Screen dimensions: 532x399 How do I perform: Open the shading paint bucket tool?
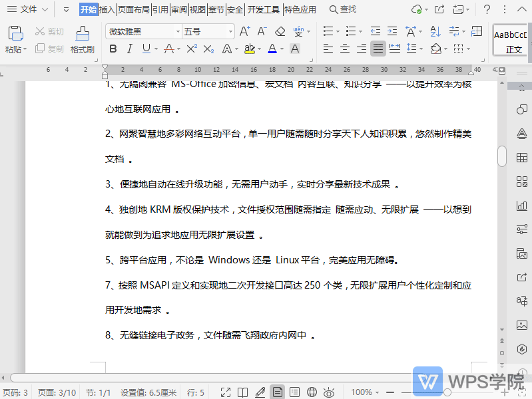click(436, 49)
